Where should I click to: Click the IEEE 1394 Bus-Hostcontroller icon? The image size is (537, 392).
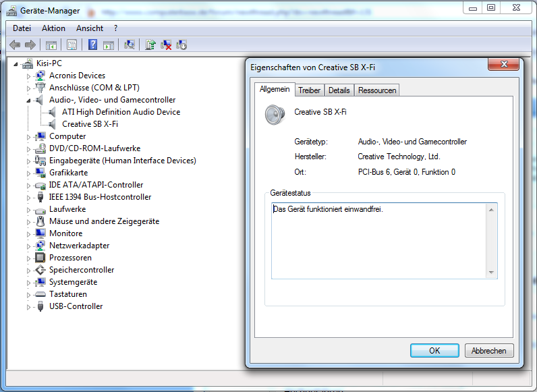(40, 197)
